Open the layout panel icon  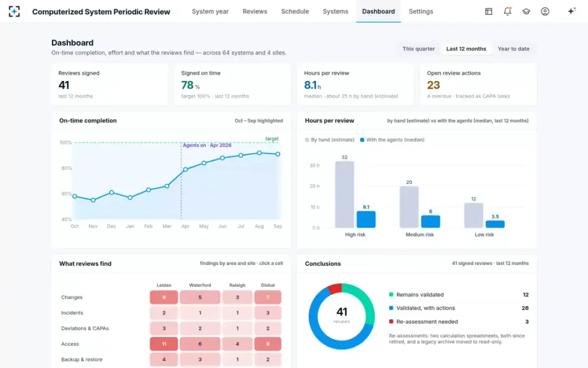tap(489, 11)
